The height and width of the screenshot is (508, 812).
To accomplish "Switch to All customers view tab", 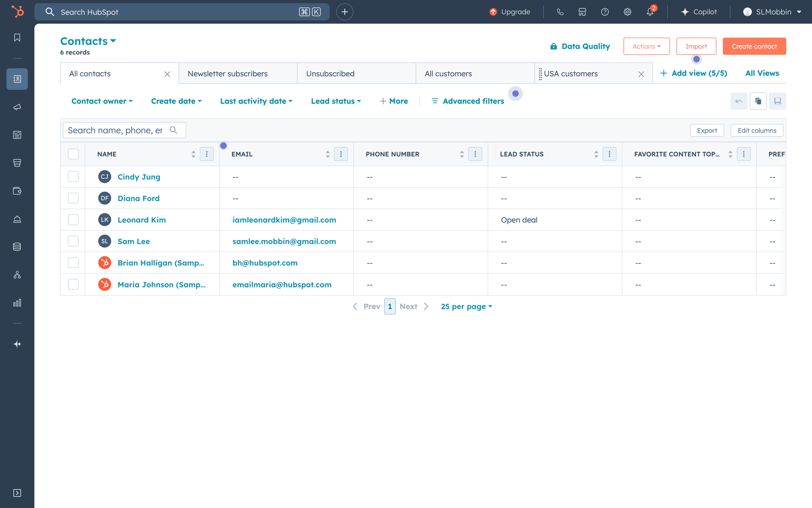I will pyautogui.click(x=475, y=74).
